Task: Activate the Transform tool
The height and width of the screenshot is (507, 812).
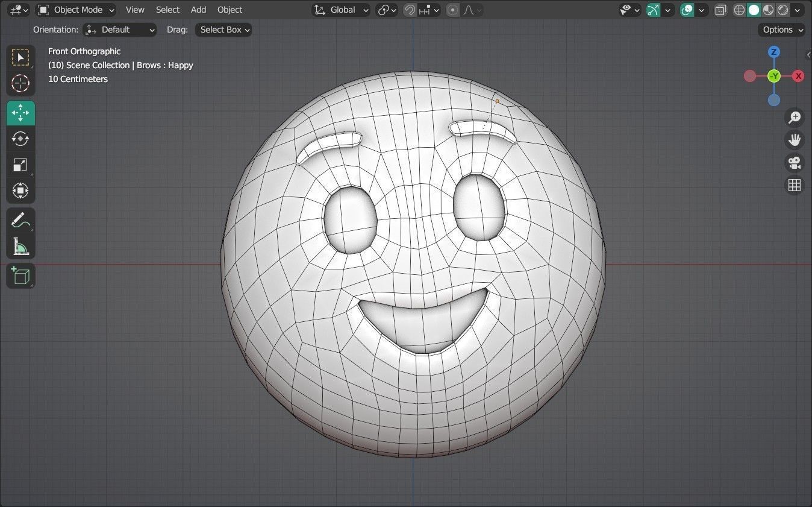Action: pyautogui.click(x=20, y=191)
